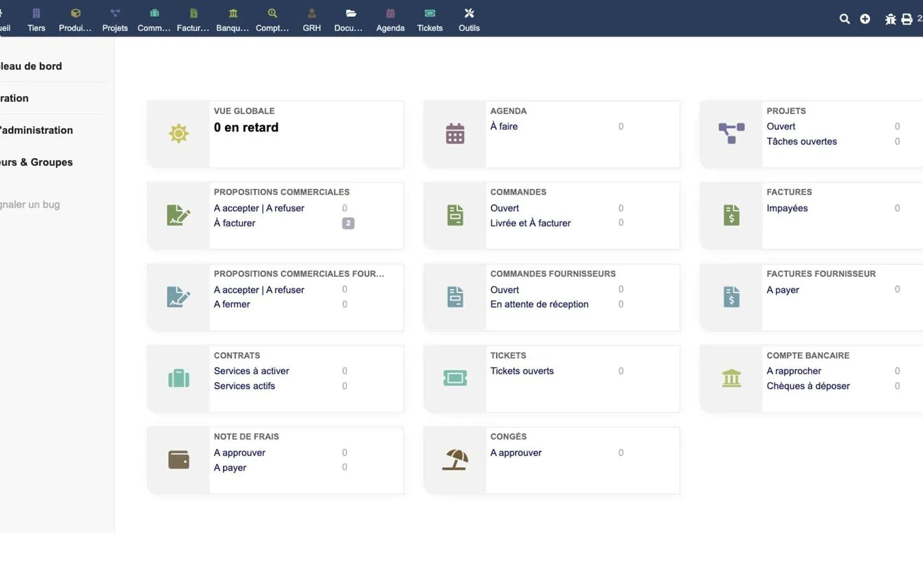Open the Projets module in top bar

pos(115,20)
